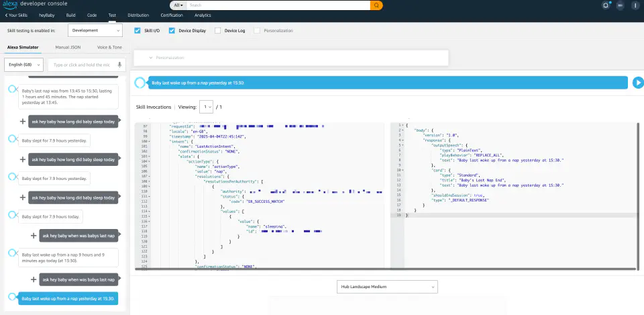Click plus icon beside last 'when was babys last nap'
This screenshot has width=644, height=315.
[x=34, y=279]
